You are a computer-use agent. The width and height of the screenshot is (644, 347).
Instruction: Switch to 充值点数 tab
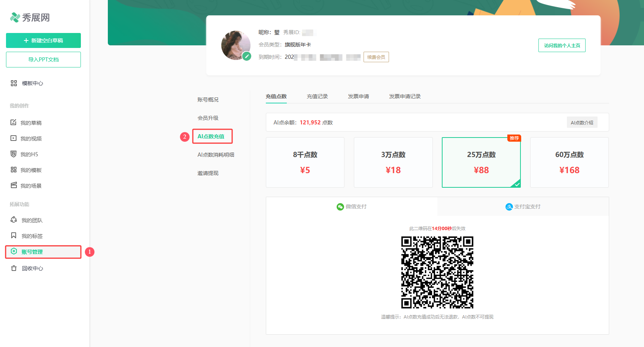(276, 96)
